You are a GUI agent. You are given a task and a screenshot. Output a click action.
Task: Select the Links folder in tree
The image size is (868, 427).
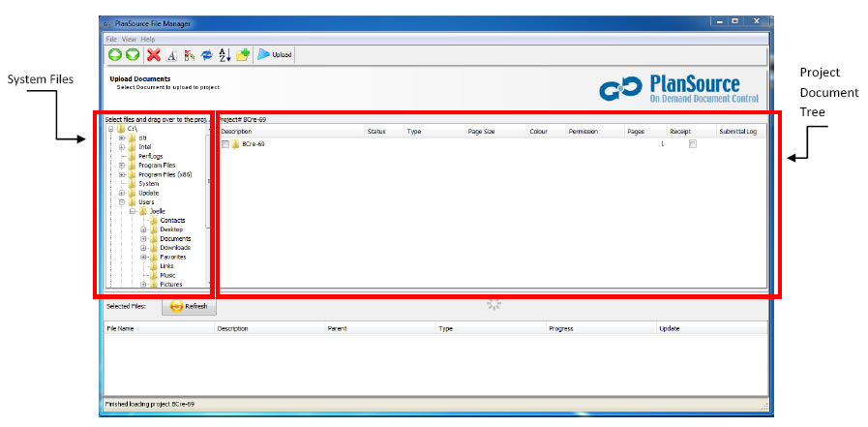(x=166, y=266)
